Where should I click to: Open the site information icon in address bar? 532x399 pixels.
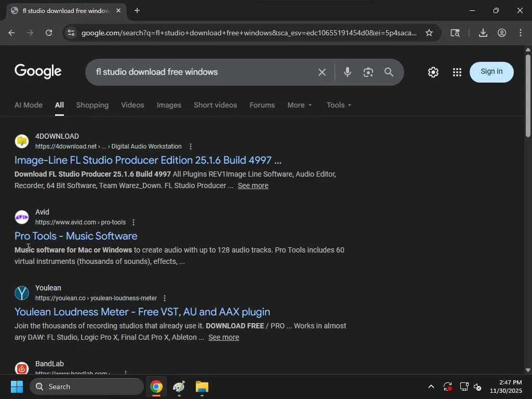tap(71, 33)
